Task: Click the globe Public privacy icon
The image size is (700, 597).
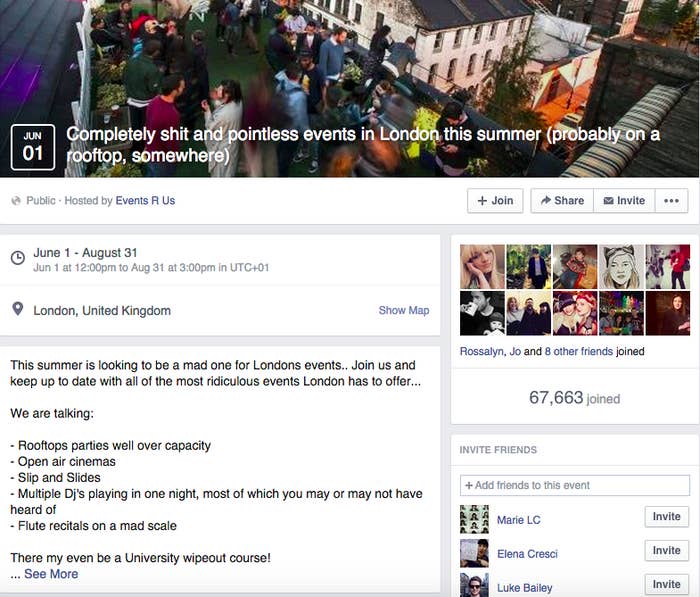Action: pyautogui.click(x=16, y=200)
